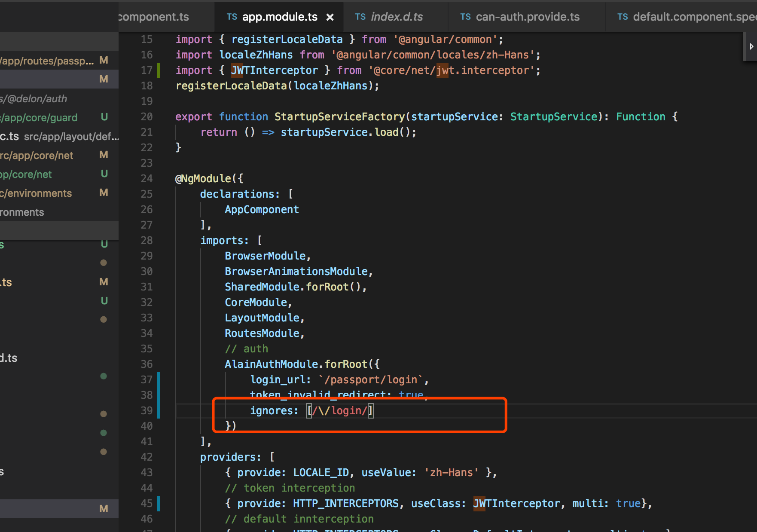Select the src/environments file in the sidebar

pyautogui.click(x=37, y=193)
